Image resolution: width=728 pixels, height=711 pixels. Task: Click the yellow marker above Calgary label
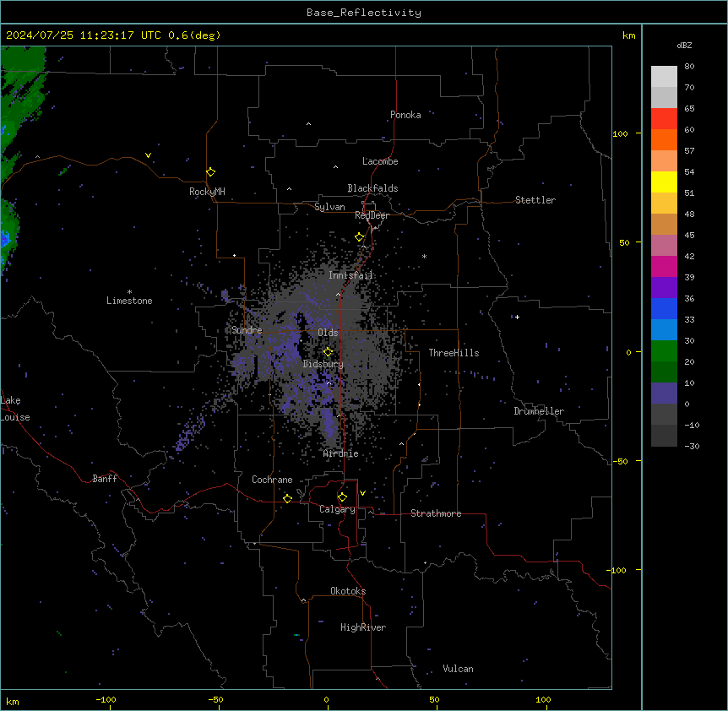(342, 497)
